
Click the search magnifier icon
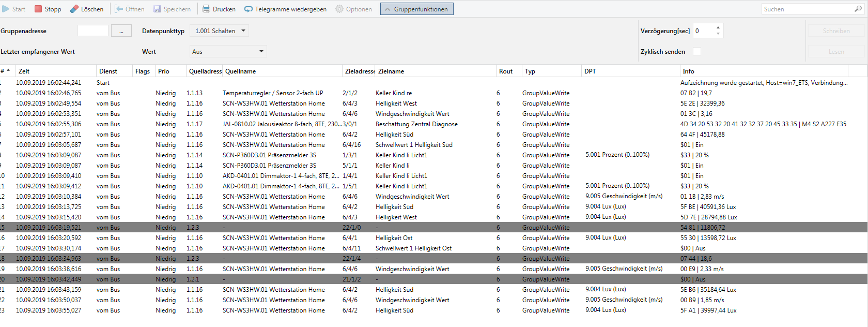858,9
